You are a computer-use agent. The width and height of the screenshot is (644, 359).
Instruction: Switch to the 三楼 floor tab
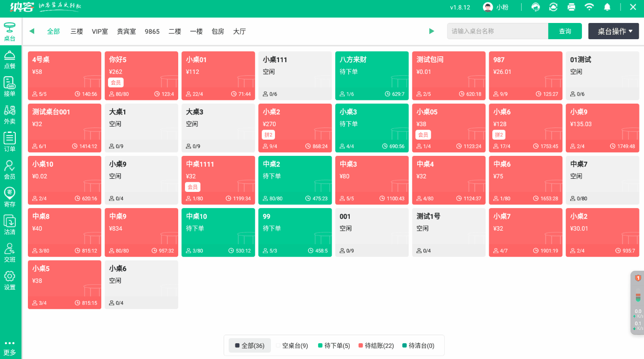point(76,31)
